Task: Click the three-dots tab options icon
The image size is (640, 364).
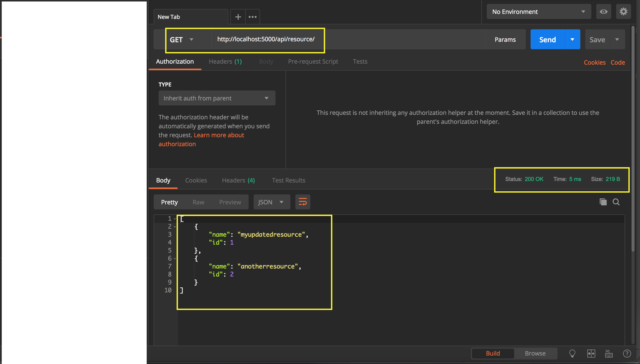Action: [253, 17]
